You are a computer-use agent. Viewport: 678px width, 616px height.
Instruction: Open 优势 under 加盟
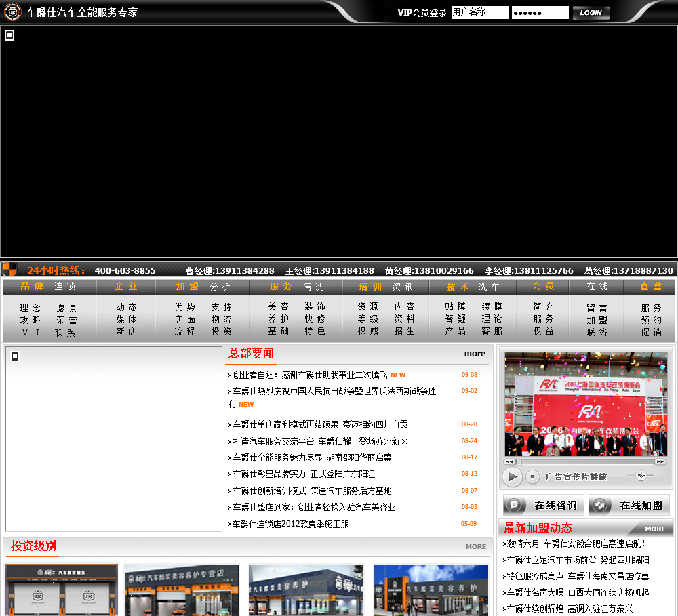pyautogui.click(x=184, y=307)
